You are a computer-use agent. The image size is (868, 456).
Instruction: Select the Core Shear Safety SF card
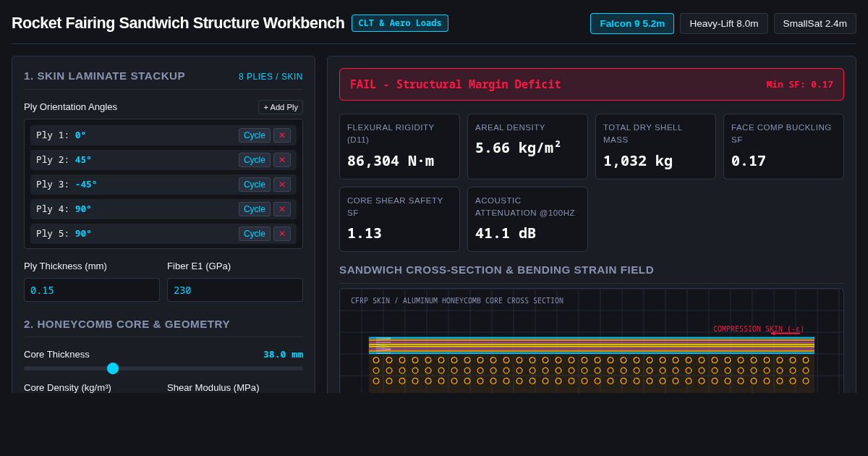[399, 219]
